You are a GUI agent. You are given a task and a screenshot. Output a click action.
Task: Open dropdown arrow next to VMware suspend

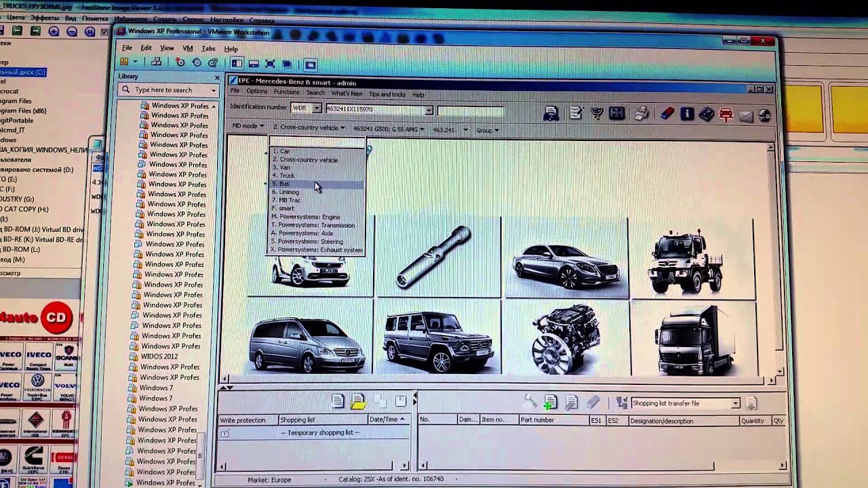pos(135,62)
